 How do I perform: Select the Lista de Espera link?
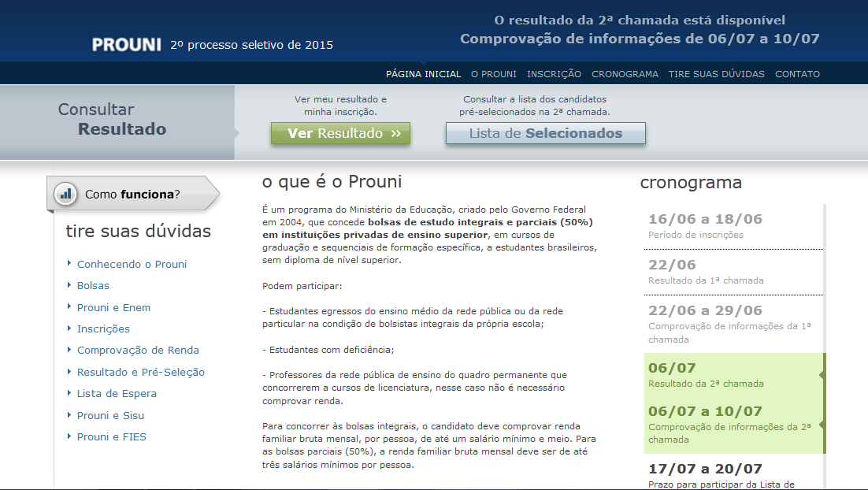[117, 394]
